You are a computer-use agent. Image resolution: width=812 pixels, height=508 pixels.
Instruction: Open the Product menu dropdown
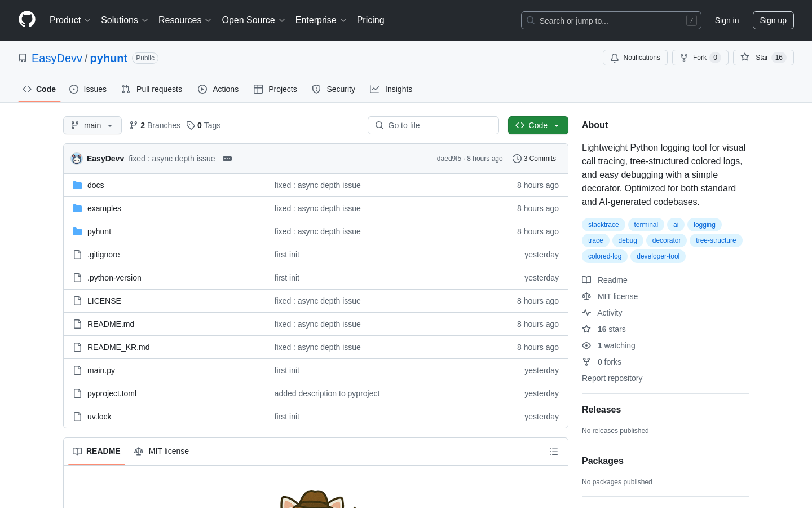(70, 20)
